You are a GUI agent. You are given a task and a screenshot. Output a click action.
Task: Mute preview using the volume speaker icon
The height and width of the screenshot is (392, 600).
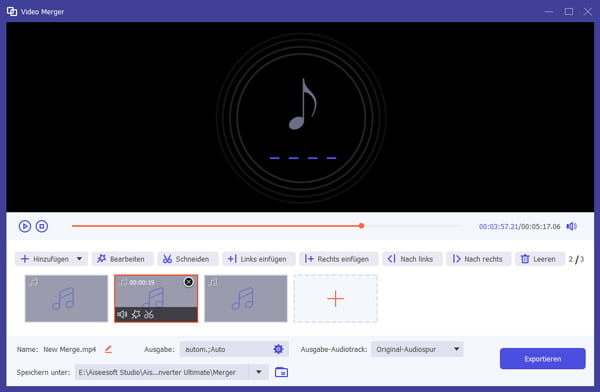coord(571,226)
